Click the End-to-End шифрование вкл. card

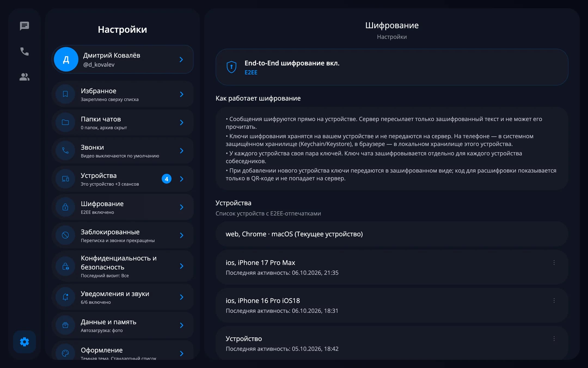coord(392,67)
